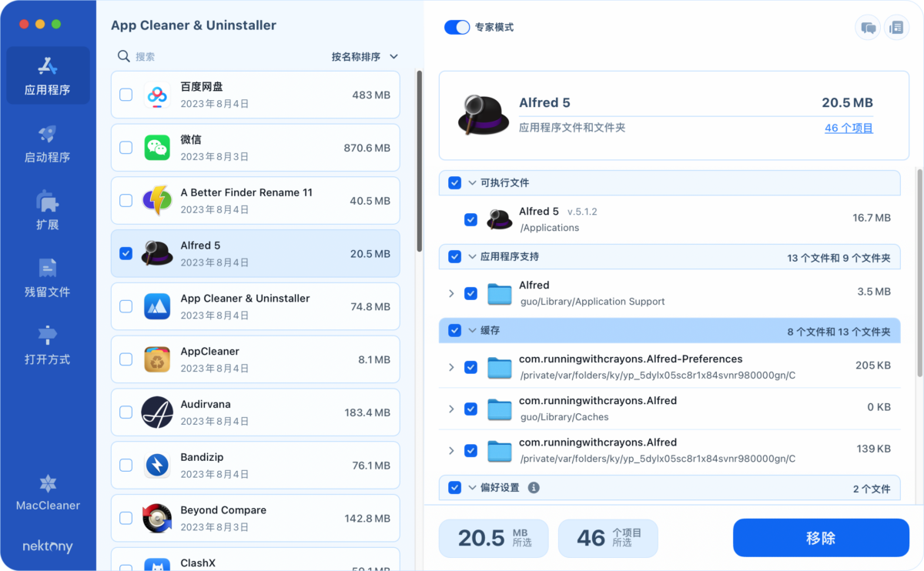This screenshot has height=571, width=924.
Task: Open the chat feedback icon
Action: pyautogui.click(x=869, y=28)
